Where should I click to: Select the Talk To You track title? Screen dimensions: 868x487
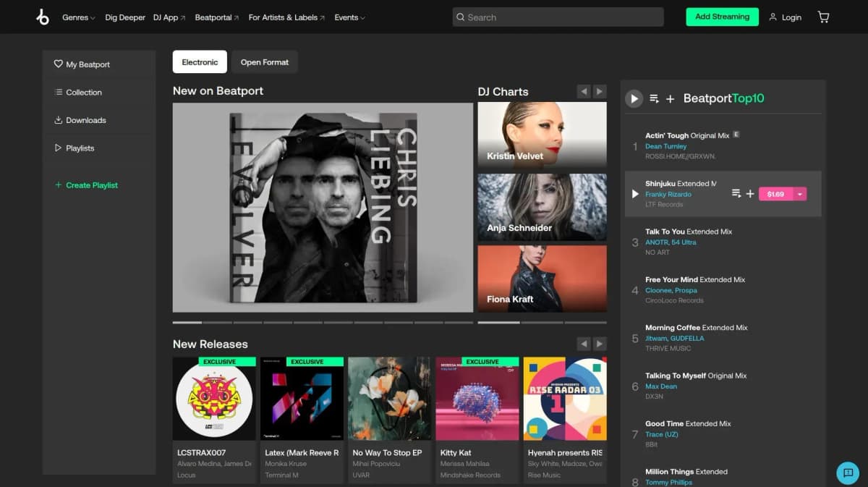click(689, 232)
